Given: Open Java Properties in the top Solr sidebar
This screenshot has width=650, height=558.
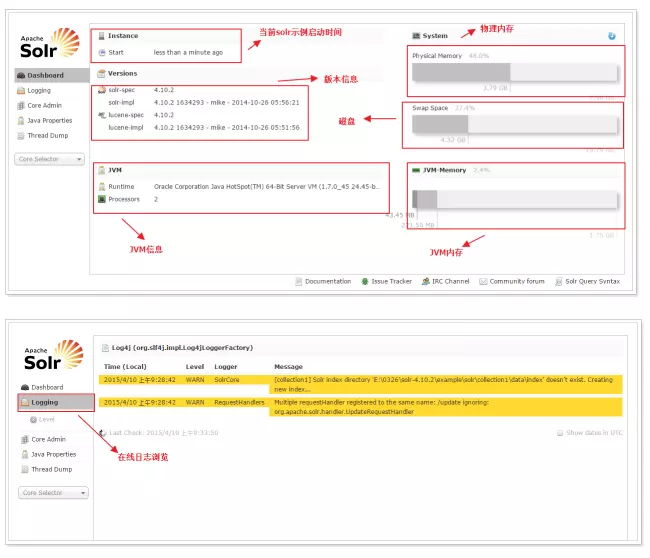Looking at the screenshot, I should pos(50,120).
